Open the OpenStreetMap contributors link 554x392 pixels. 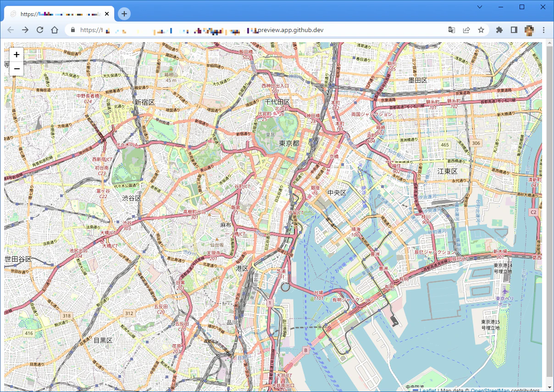pos(490,391)
